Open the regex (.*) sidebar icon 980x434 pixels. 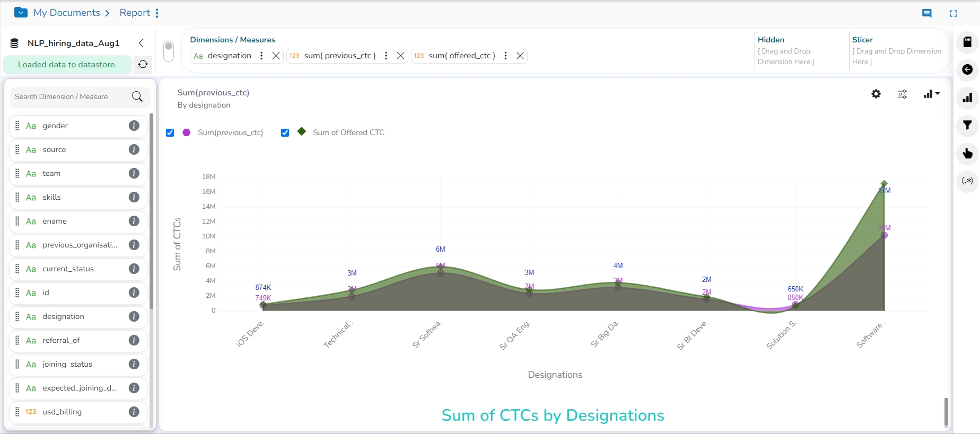coord(967,181)
